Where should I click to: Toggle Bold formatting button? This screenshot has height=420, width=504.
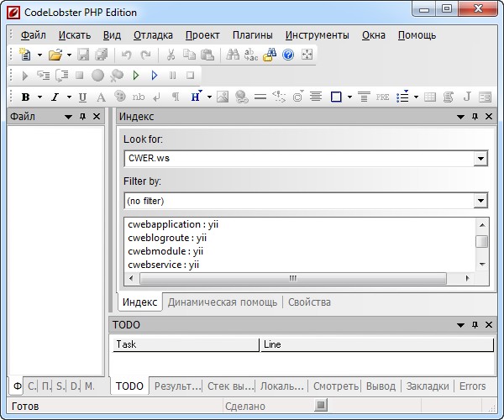tap(25, 97)
